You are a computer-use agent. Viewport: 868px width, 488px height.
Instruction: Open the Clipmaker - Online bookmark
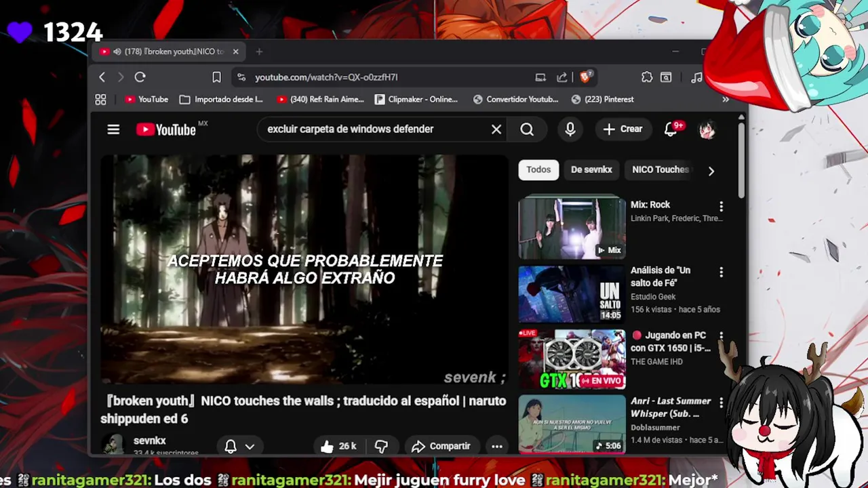click(416, 100)
